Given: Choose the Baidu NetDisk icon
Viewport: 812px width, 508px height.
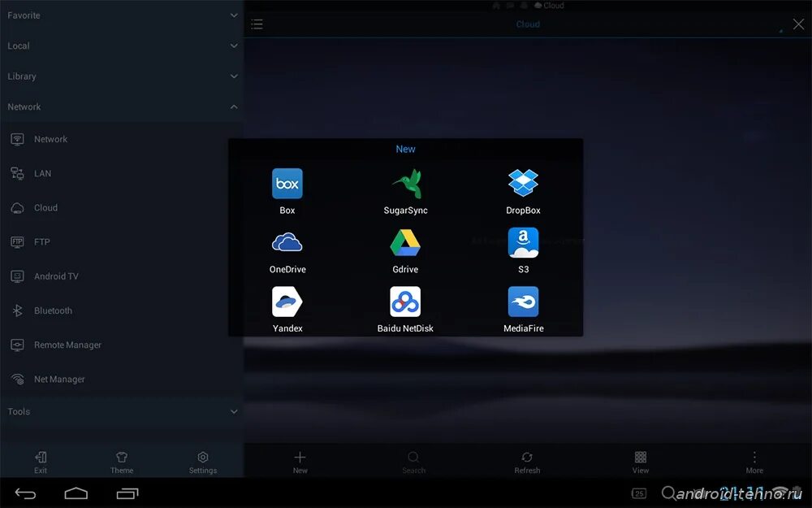Looking at the screenshot, I should pyautogui.click(x=405, y=302).
